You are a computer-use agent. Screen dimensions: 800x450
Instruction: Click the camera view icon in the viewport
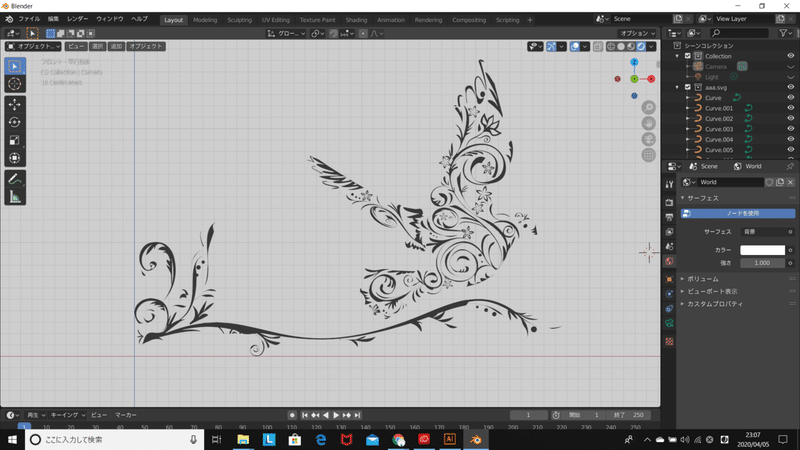click(648, 139)
